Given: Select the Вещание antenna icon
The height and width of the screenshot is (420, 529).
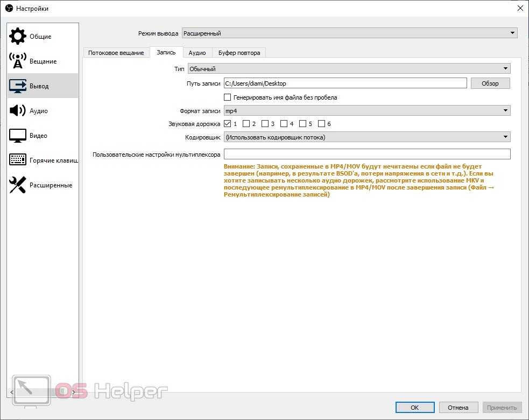Looking at the screenshot, I should (x=18, y=61).
